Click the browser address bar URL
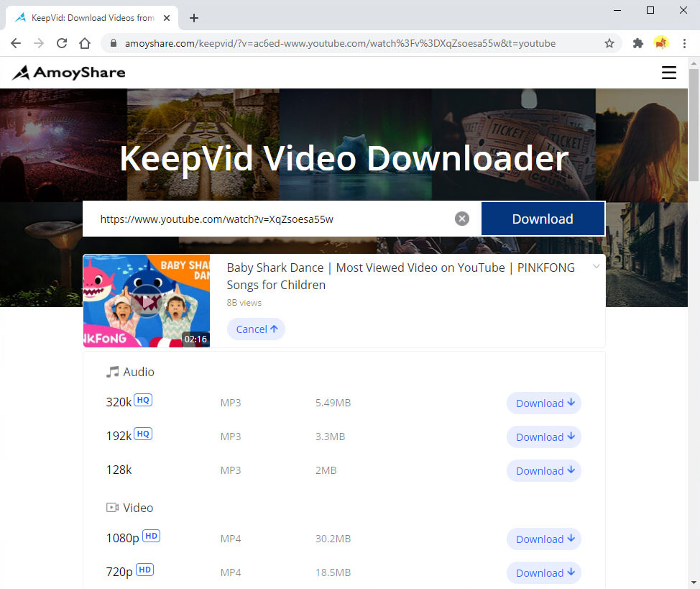Viewport: 700px width, 589px height. click(340, 43)
